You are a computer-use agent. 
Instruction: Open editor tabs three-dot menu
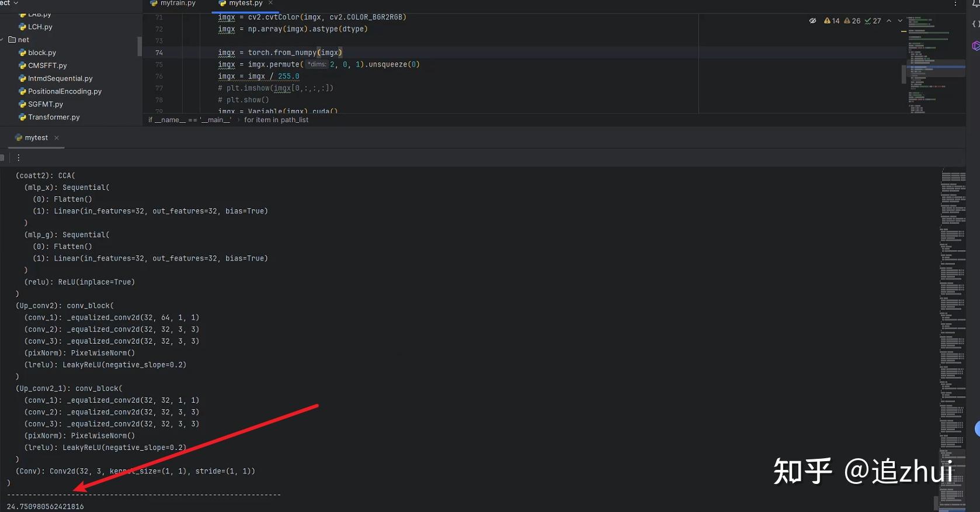point(955,4)
